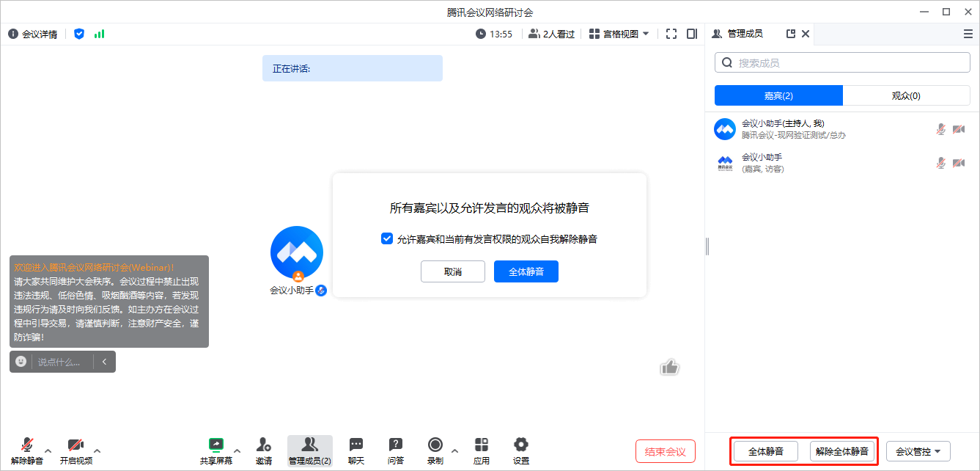Collapse the chat overlay with the arrow
Screen dimensions: 980x471
click(105, 362)
